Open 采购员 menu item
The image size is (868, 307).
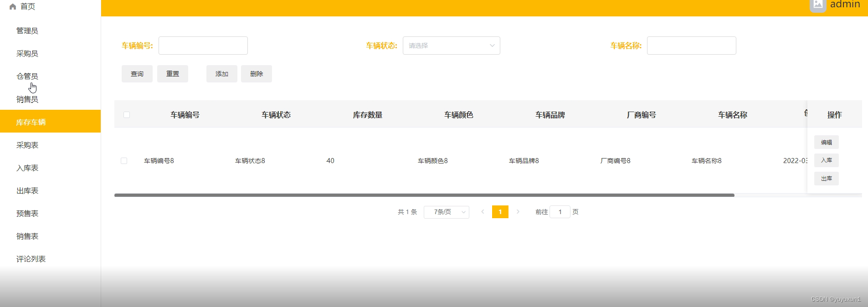(50, 53)
